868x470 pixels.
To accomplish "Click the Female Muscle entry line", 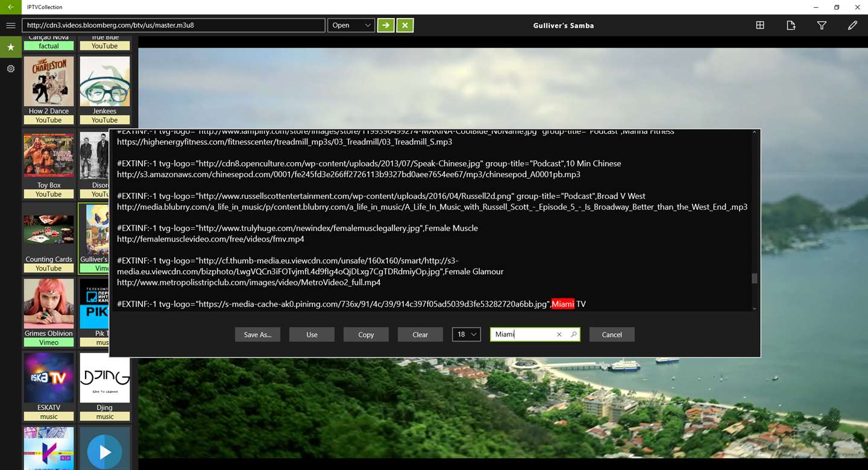I will [x=297, y=228].
